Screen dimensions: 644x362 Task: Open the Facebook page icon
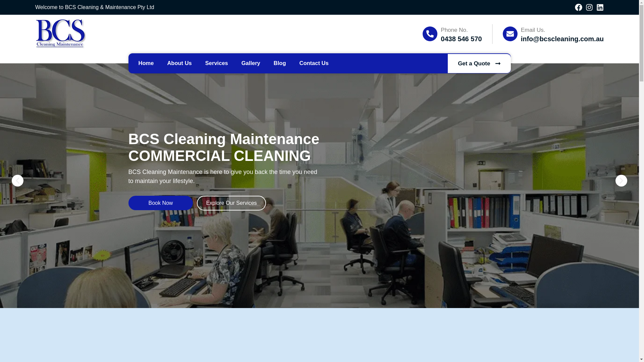pyautogui.click(x=578, y=7)
